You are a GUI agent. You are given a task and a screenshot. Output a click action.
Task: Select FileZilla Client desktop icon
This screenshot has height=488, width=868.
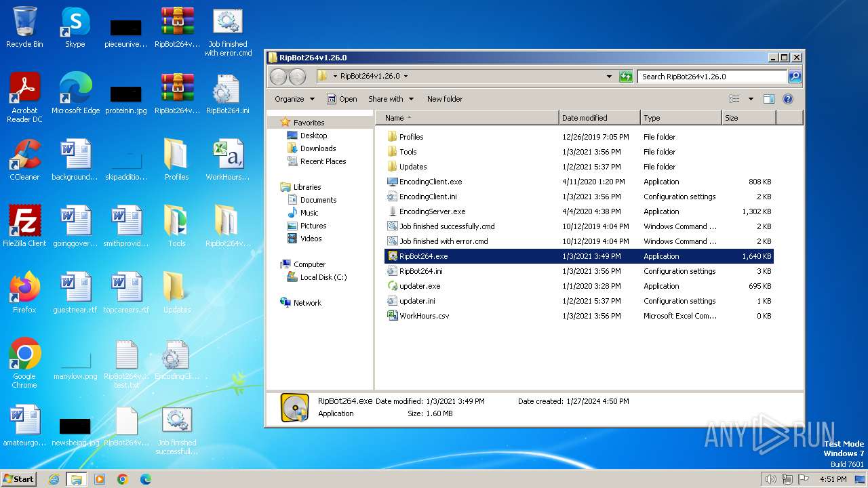(24, 226)
